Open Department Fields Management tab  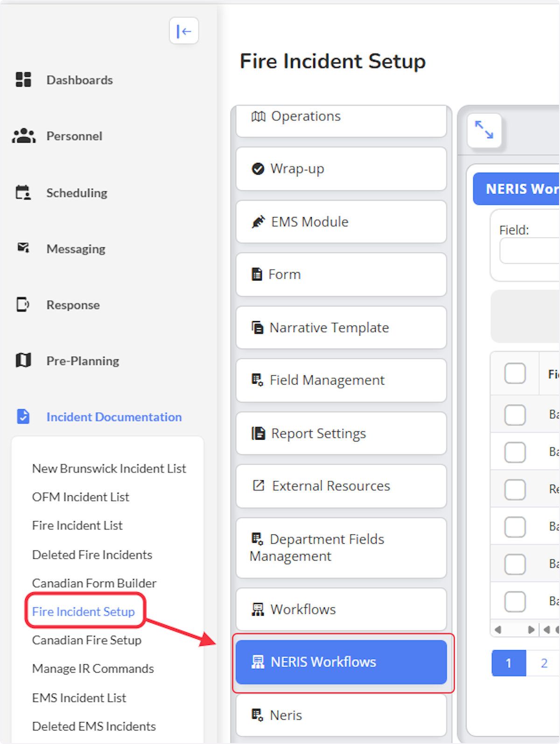pyautogui.click(x=341, y=548)
